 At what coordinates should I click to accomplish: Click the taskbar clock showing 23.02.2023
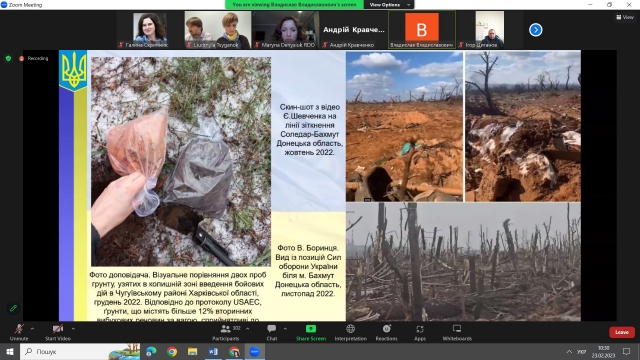[x=603, y=351]
